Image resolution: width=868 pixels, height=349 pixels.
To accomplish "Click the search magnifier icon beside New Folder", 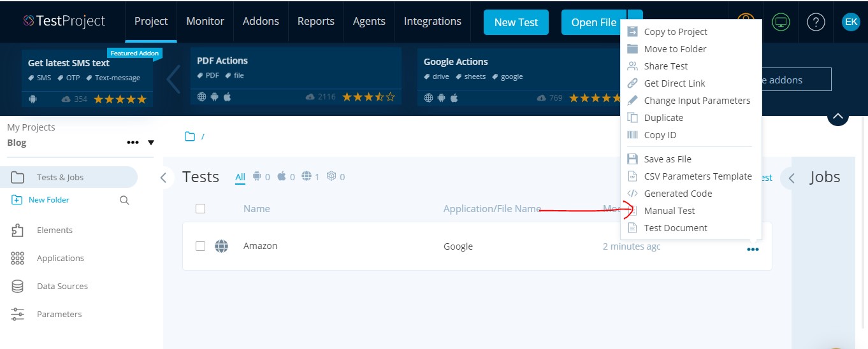I will [124, 200].
